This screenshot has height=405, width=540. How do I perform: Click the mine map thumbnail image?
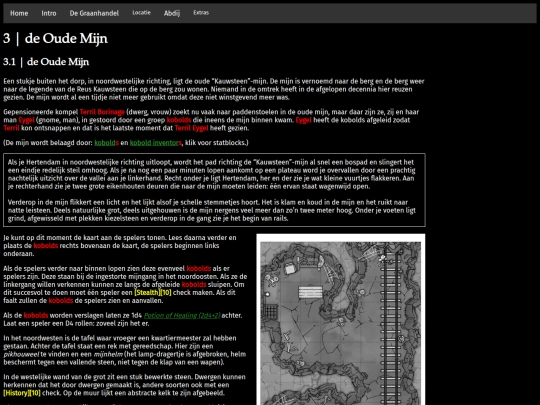tap(341, 320)
